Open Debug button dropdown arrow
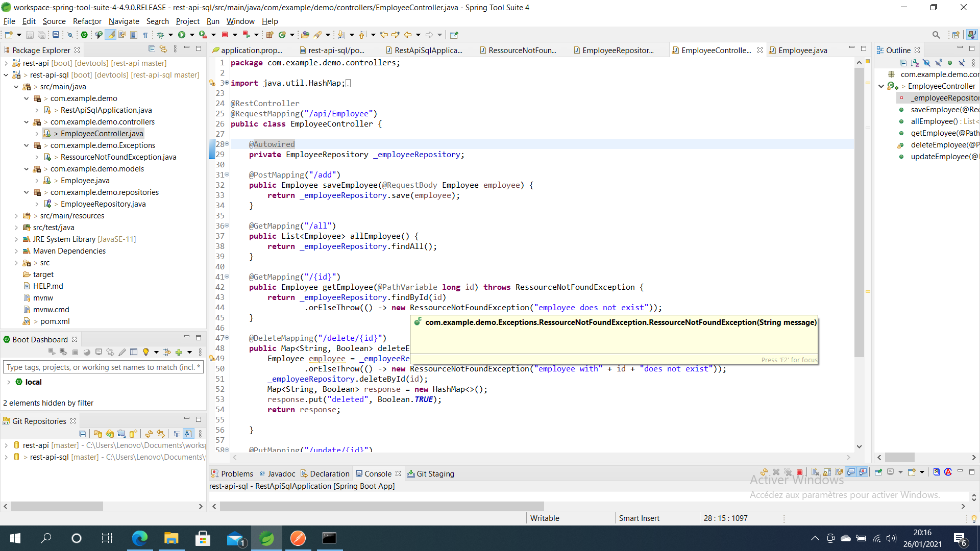 [170, 35]
